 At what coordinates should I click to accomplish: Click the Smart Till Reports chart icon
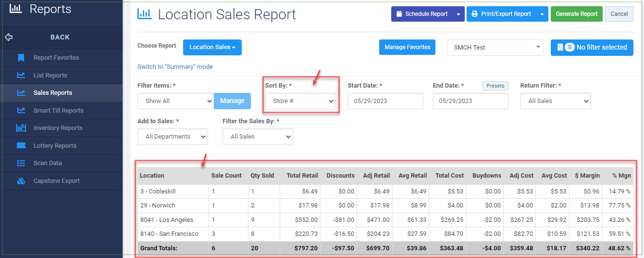click(21, 111)
